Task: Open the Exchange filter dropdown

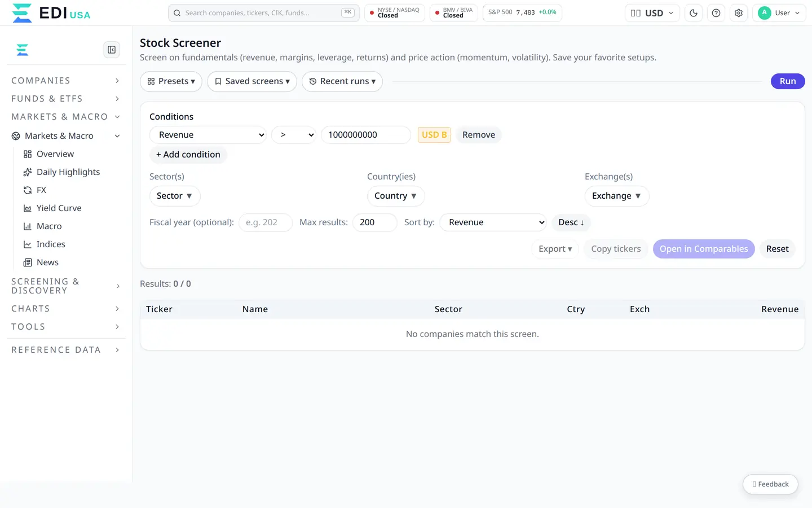Action: pyautogui.click(x=617, y=196)
